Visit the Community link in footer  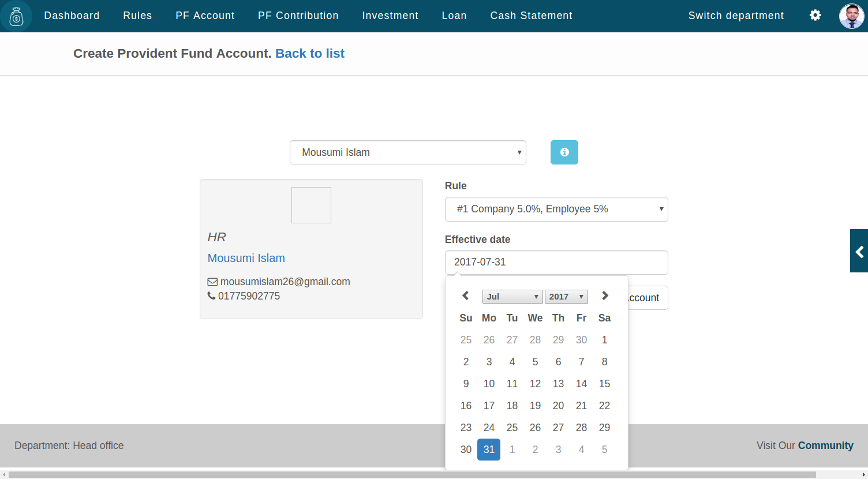(x=825, y=445)
